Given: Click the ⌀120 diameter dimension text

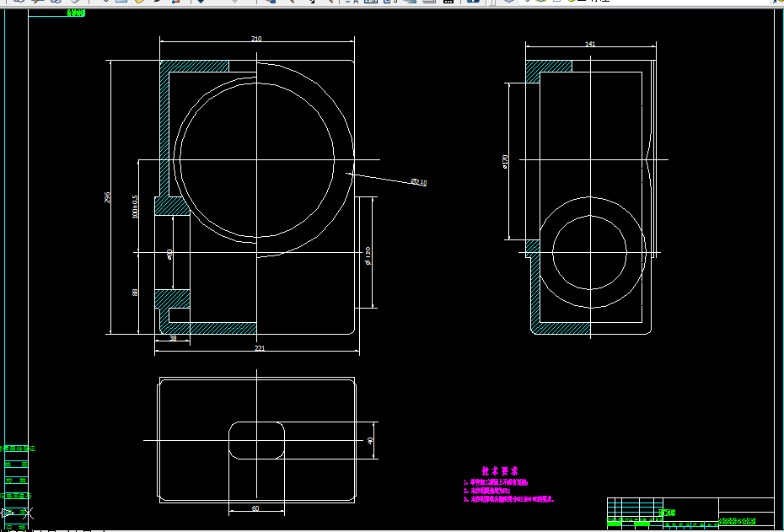Looking at the screenshot, I should pos(368,255).
